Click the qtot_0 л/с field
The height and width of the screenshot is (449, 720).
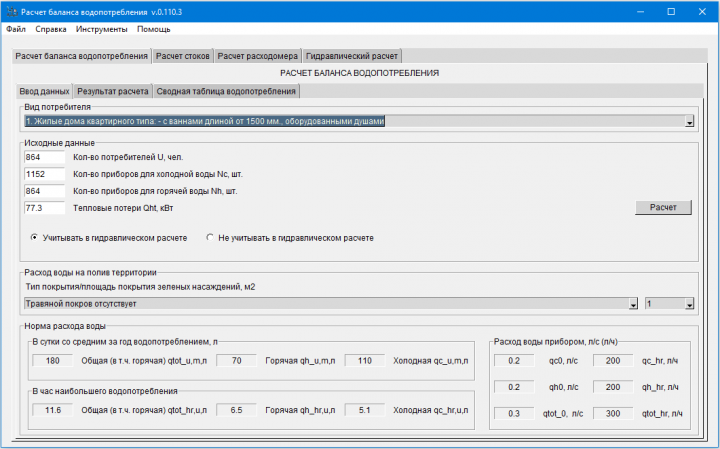point(514,414)
